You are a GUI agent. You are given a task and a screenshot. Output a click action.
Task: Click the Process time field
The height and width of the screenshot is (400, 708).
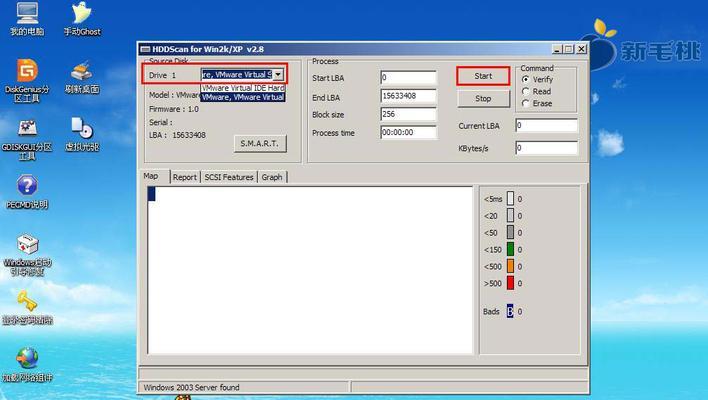(x=409, y=132)
